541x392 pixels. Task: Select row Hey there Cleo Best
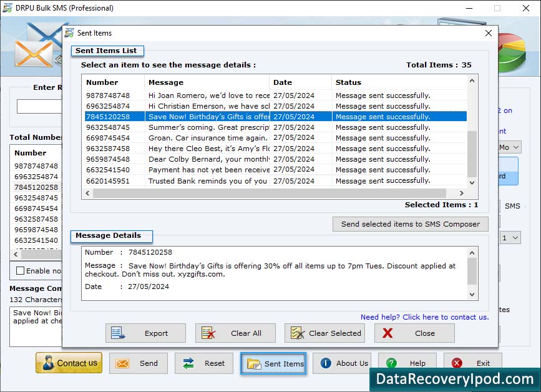[x=276, y=149]
